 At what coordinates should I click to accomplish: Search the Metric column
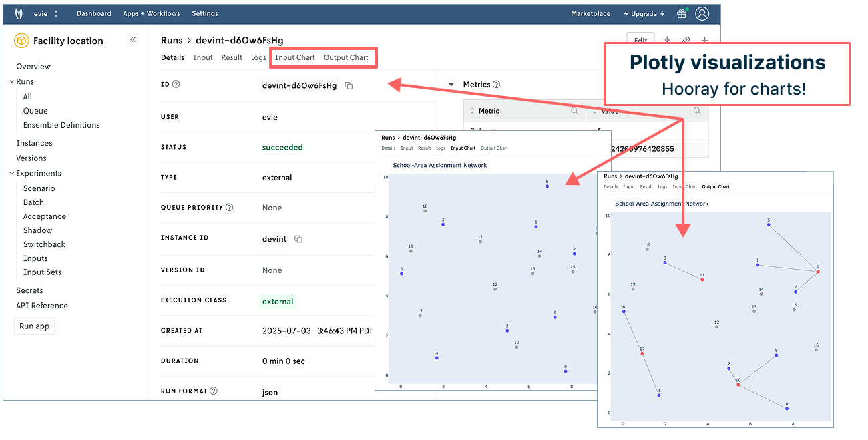(x=574, y=111)
